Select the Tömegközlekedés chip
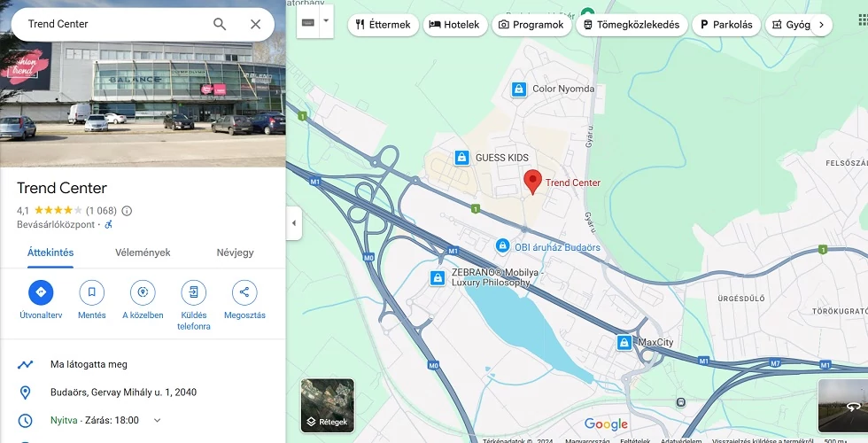Image resolution: width=868 pixels, height=443 pixels. pyautogui.click(x=632, y=25)
